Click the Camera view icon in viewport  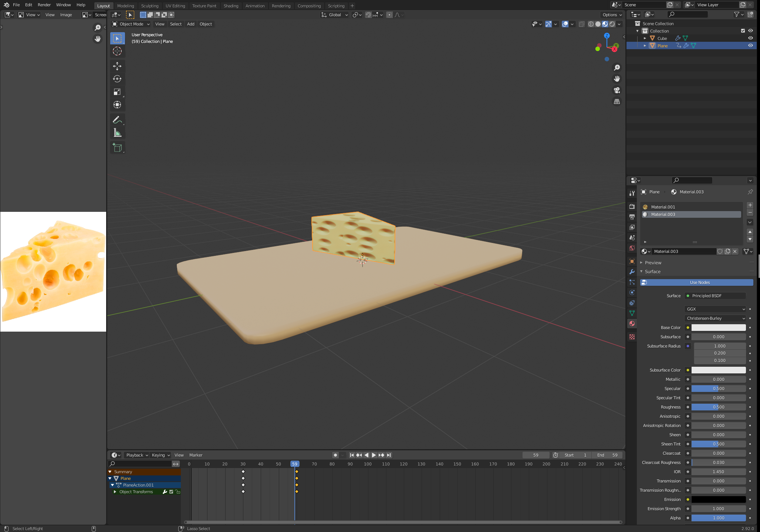point(616,91)
